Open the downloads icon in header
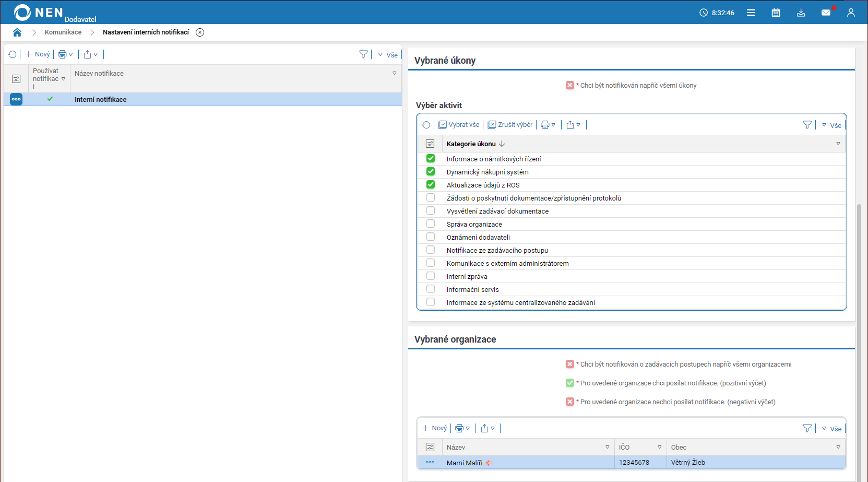This screenshot has height=482, width=868. (x=801, y=13)
